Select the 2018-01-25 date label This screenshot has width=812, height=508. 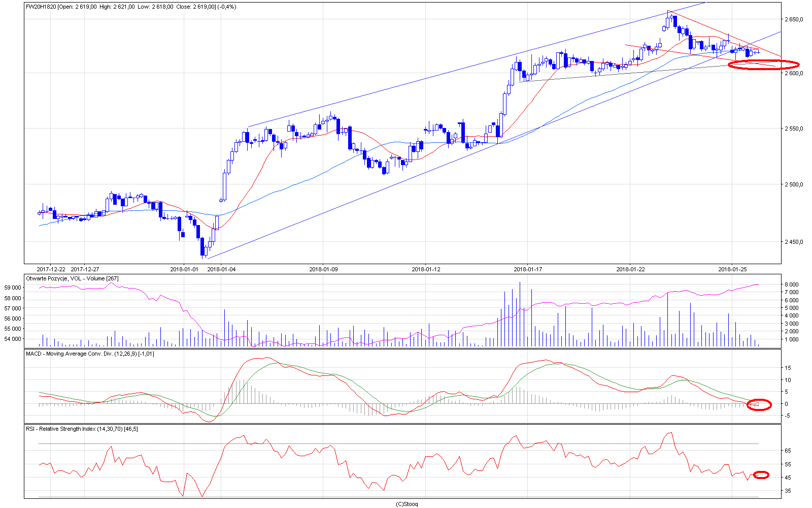tap(732, 269)
